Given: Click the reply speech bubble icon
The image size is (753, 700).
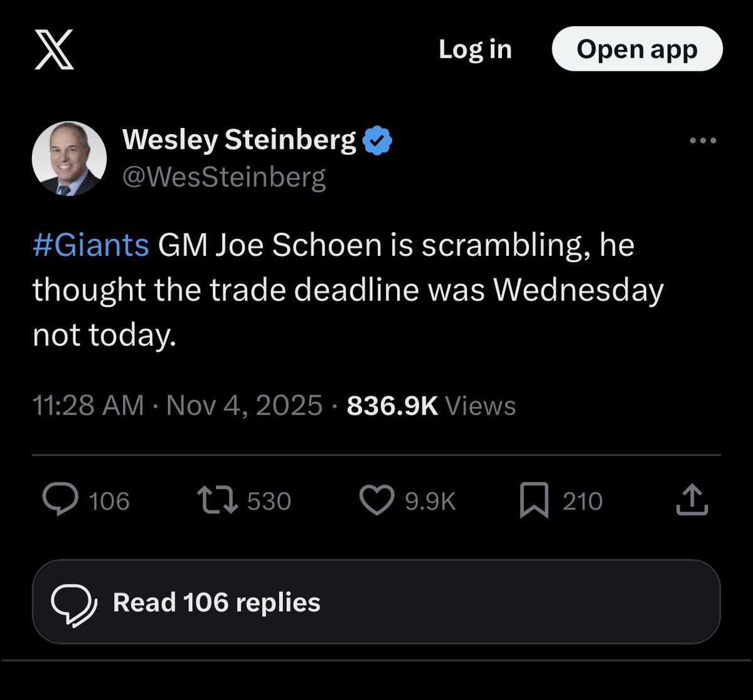Looking at the screenshot, I should coord(60,501).
